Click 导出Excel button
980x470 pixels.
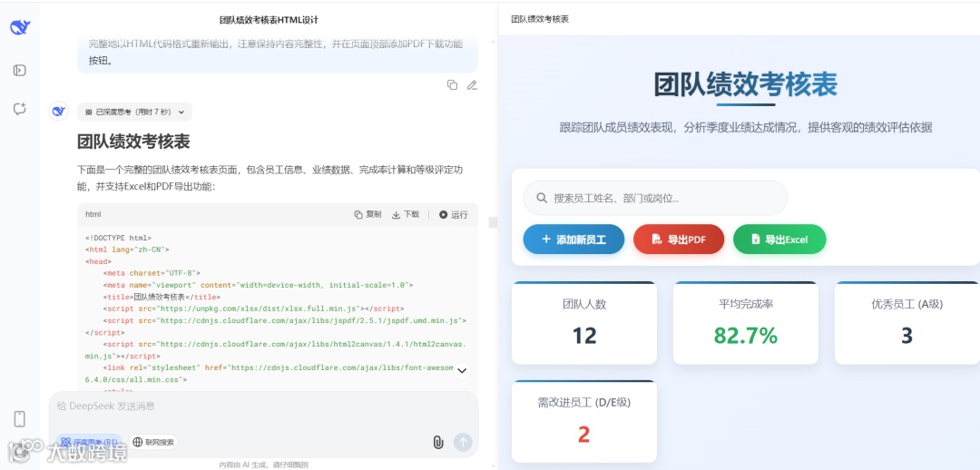[x=779, y=240]
